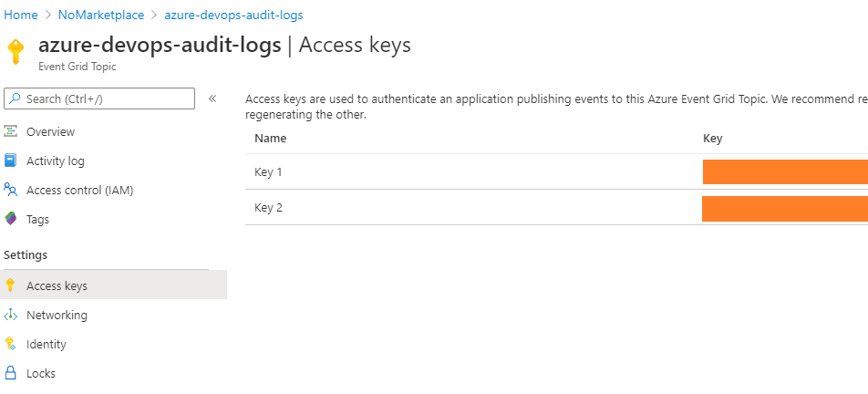Click the Locks padlock icon

(x=11, y=374)
